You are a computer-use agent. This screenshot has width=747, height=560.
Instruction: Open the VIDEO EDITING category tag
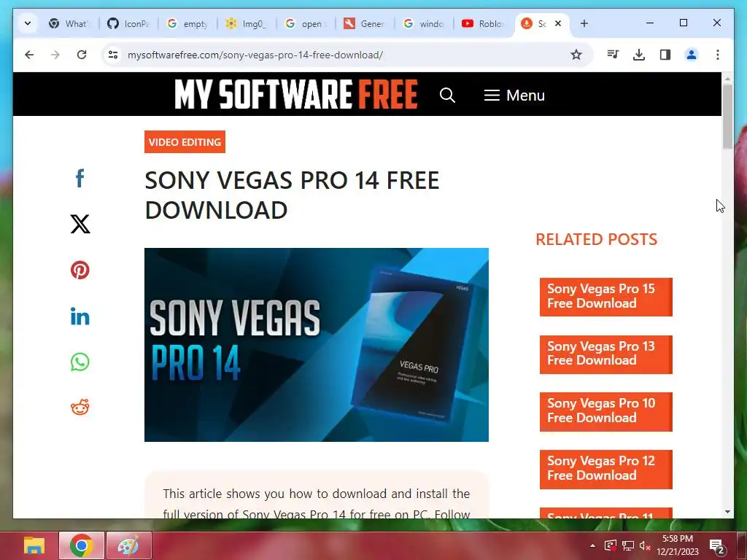point(185,142)
